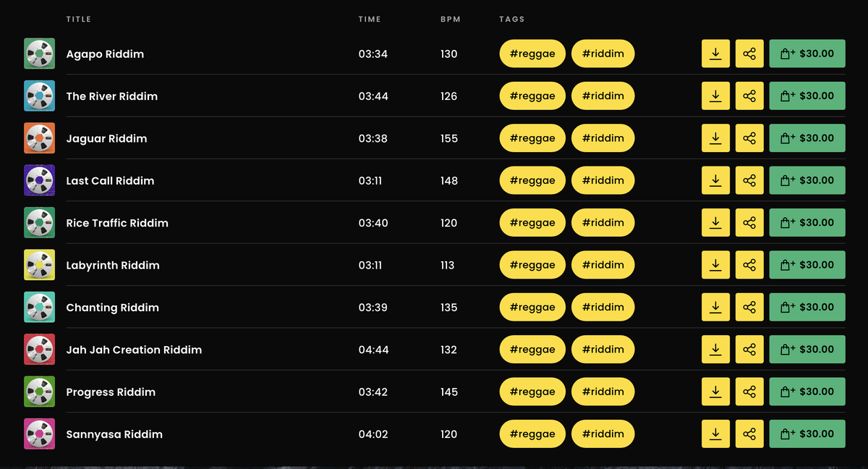Download Progress Riddim file
The image size is (868, 469).
click(x=715, y=392)
